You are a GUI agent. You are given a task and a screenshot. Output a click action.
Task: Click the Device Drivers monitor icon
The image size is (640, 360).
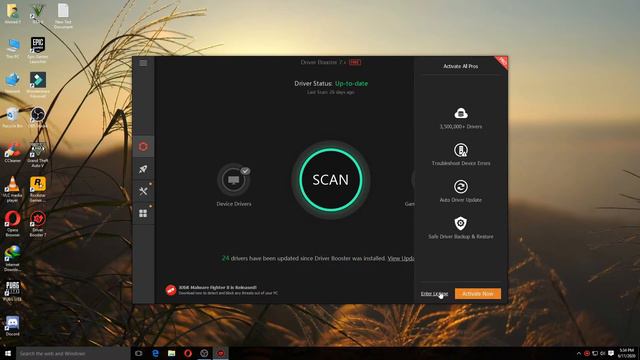(233, 180)
